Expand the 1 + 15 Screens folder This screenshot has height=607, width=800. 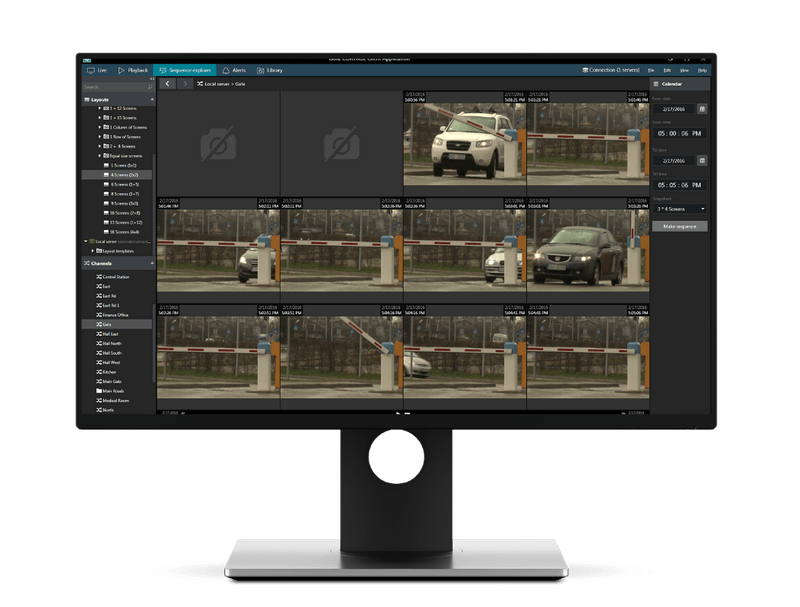pyautogui.click(x=99, y=118)
